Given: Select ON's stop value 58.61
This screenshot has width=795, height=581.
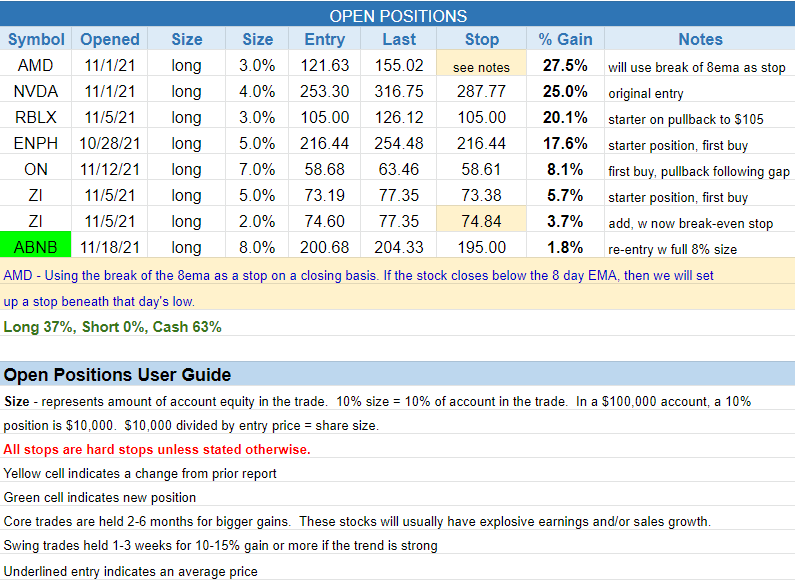Looking at the screenshot, I should coord(481,169).
